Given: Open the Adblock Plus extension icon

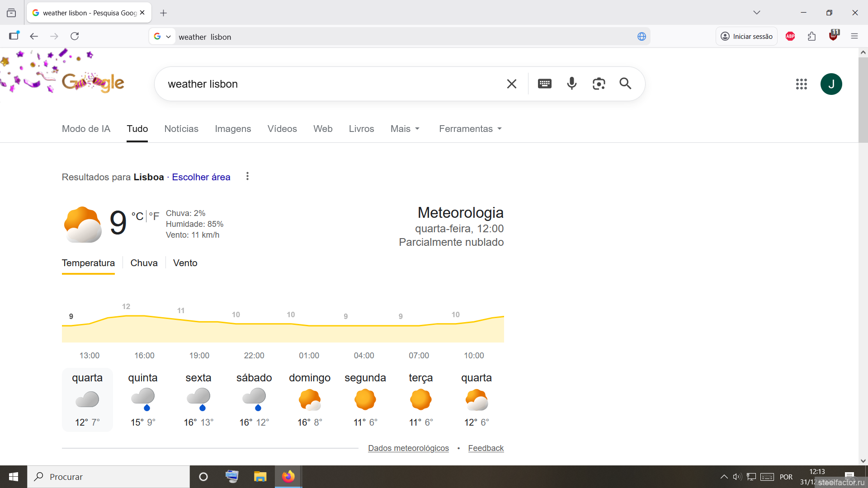Looking at the screenshot, I should coord(790,37).
